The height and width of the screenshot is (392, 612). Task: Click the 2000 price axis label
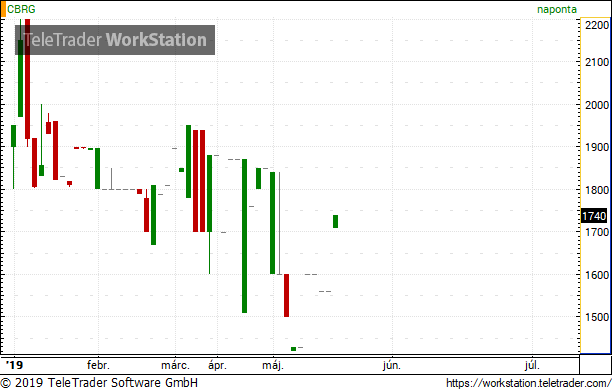click(x=597, y=105)
